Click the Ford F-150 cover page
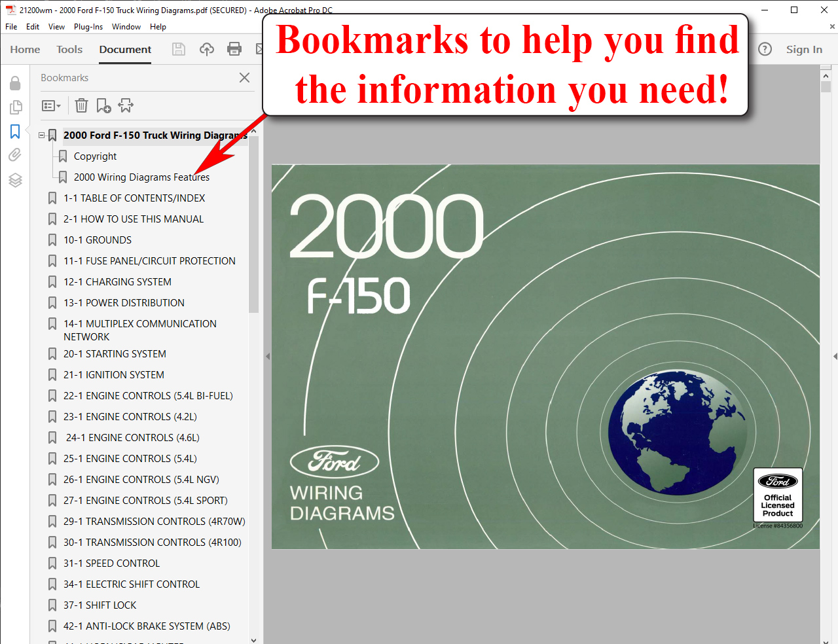Viewport: 838px width, 644px height. click(x=545, y=357)
